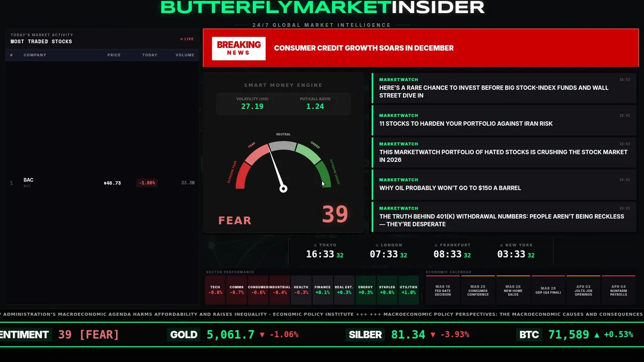Image resolution: width=644 pixels, height=362 pixels.
Task: Click the BTC ticker label
Action: coord(529,334)
